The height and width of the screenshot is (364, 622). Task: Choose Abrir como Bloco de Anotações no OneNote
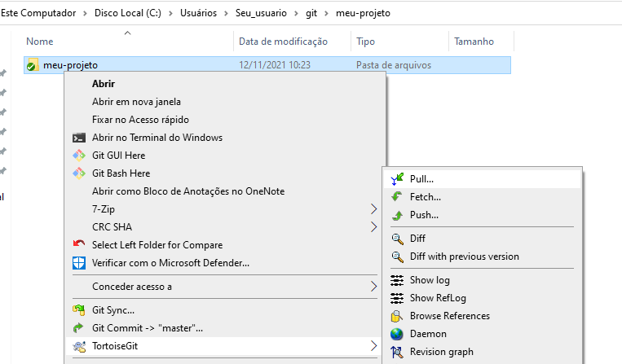pos(224,191)
